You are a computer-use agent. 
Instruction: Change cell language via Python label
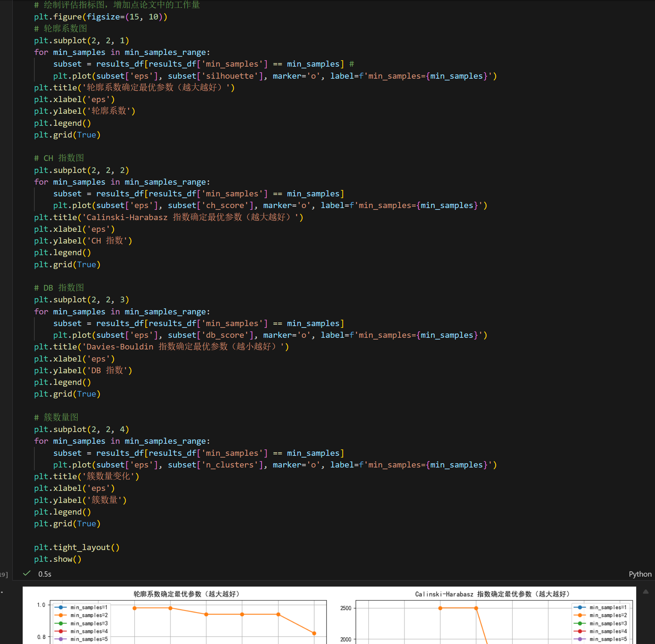click(x=640, y=574)
